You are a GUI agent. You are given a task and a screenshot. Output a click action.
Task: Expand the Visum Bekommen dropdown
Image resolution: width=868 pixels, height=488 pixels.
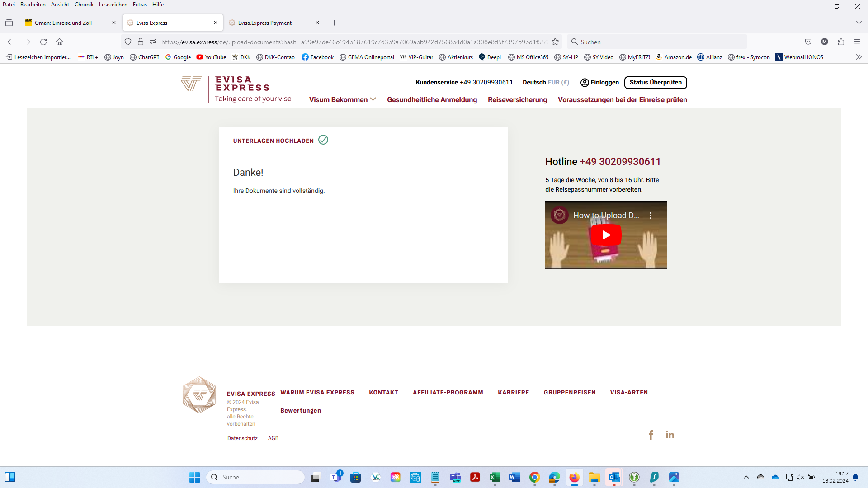[342, 100]
